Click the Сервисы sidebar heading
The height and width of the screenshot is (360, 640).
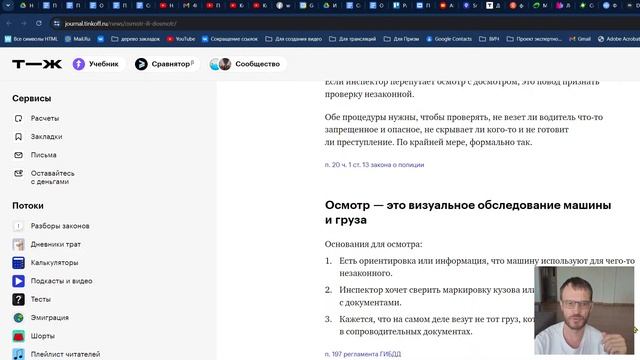31,98
